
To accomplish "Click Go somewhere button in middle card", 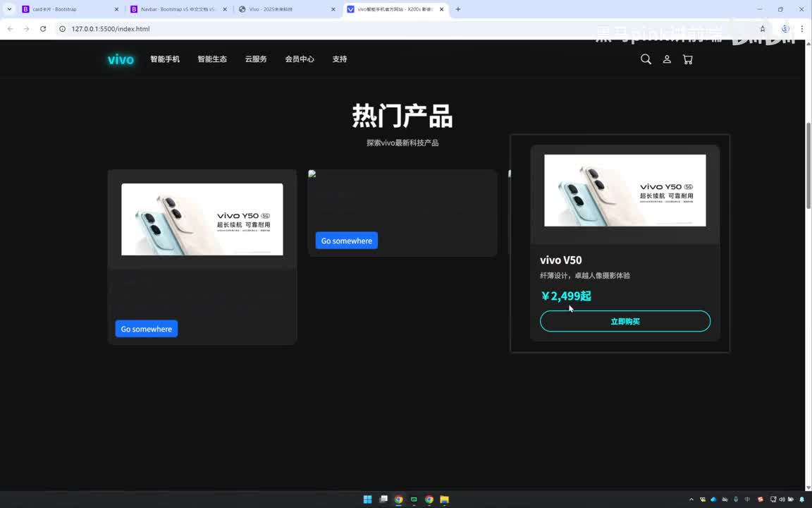I will [x=347, y=241].
